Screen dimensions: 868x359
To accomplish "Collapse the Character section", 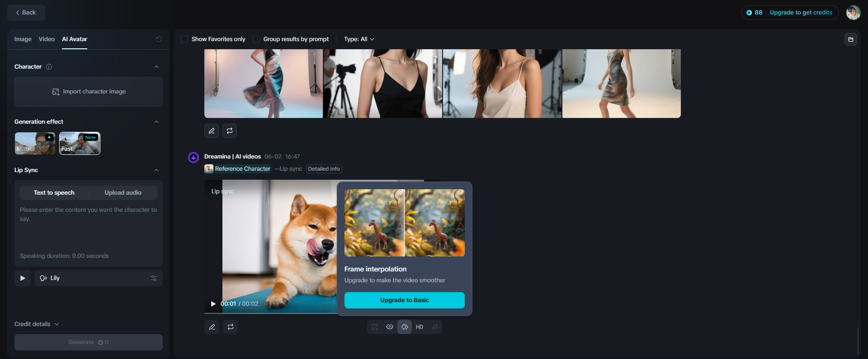I will coord(156,67).
